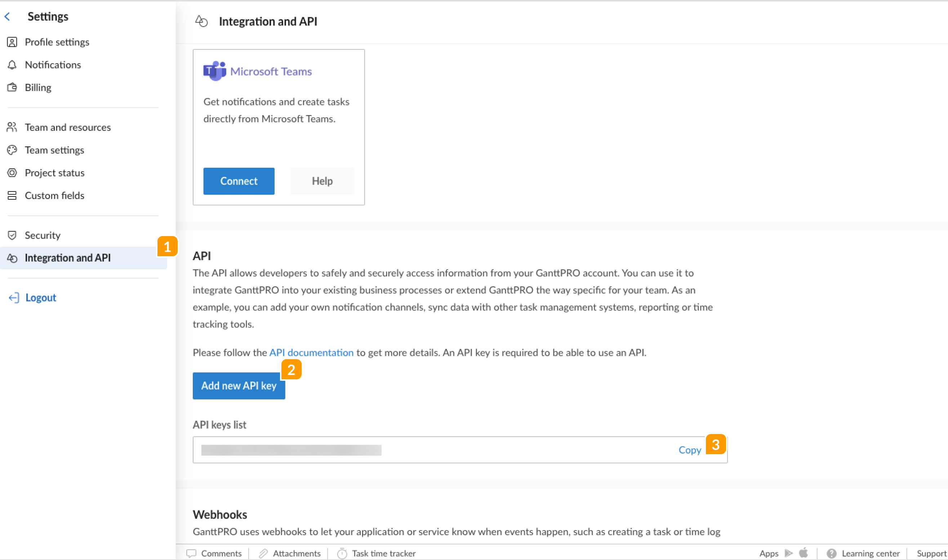
Task: Select Team and resources
Action: point(68,127)
